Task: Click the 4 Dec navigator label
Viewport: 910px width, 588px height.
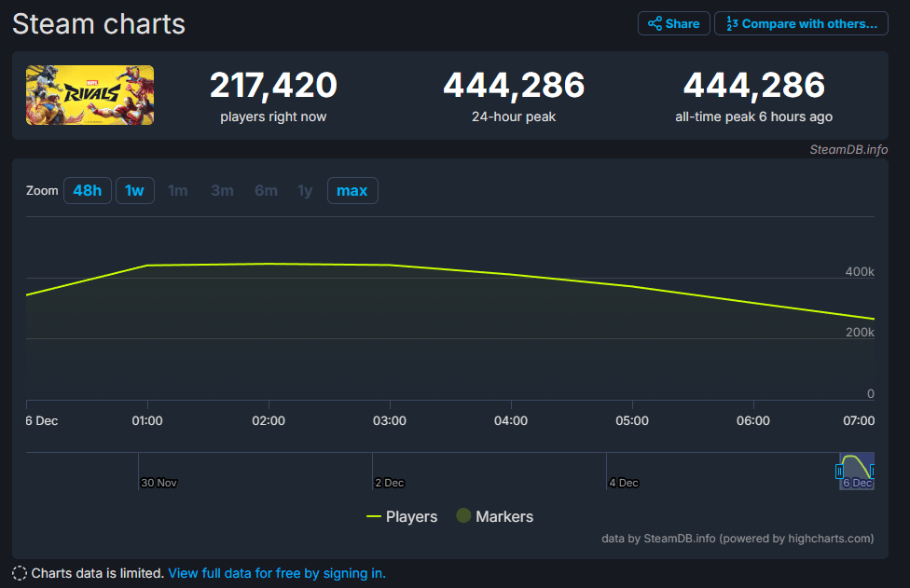Action: click(624, 483)
